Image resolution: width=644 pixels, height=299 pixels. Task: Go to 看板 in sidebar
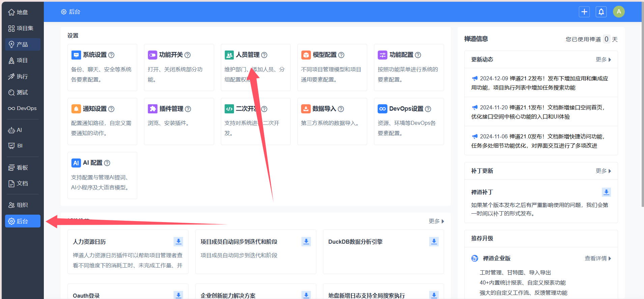23,168
